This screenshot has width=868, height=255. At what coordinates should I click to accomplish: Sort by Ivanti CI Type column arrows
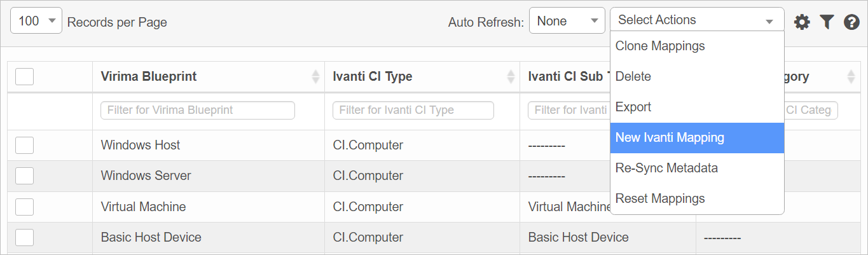pyautogui.click(x=511, y=77)
